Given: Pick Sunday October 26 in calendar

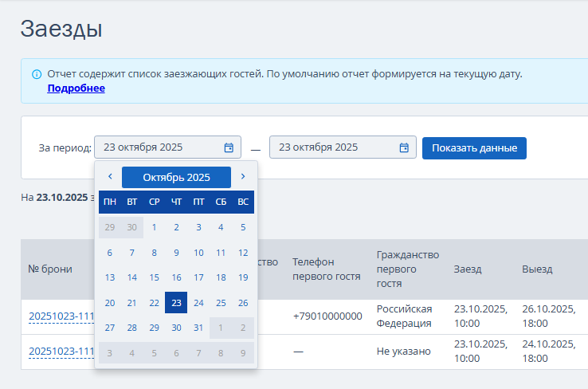Looking at the screenshot, I should tap(243, 303).
